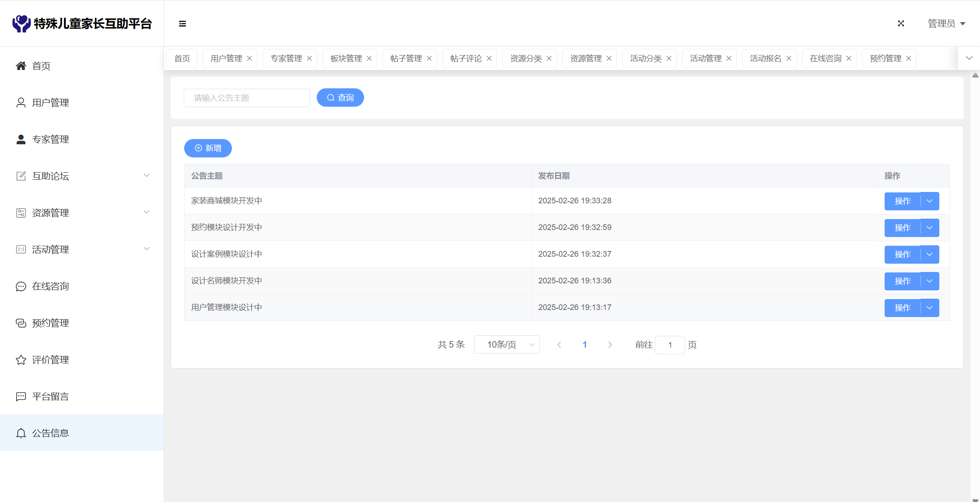Focus the 请输入公告主题 search field
The height and width of the screenshot is (502, 980).
click(x=247, y=98)
